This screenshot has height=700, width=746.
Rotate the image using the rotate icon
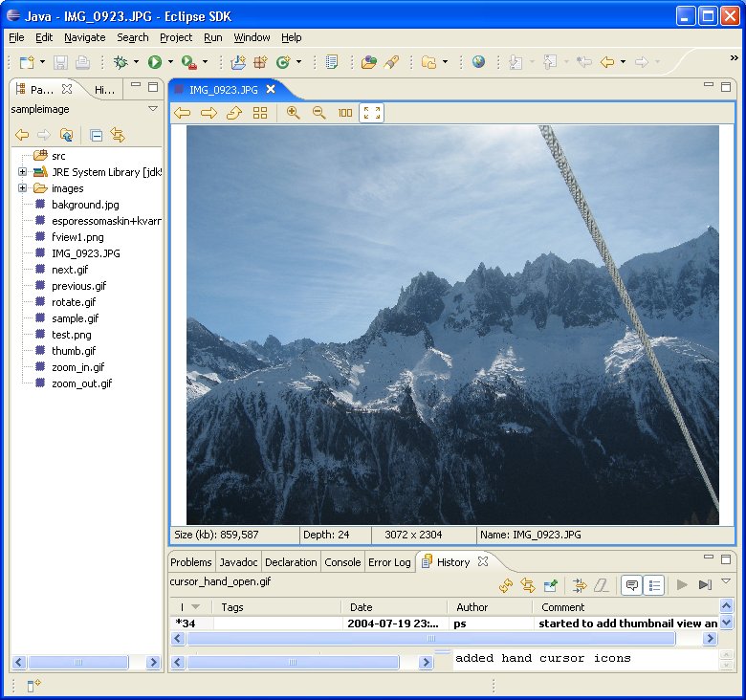[234, 113]
